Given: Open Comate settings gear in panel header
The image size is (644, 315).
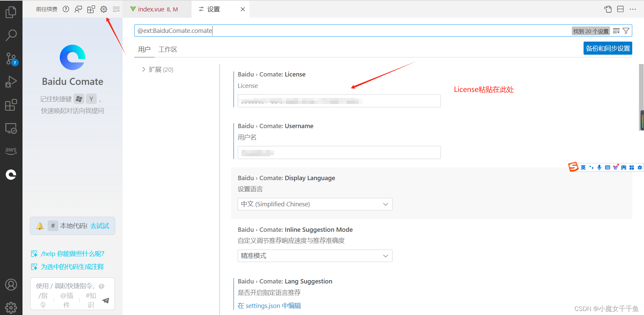Looking at the screenshot, I should pos(104,9).
